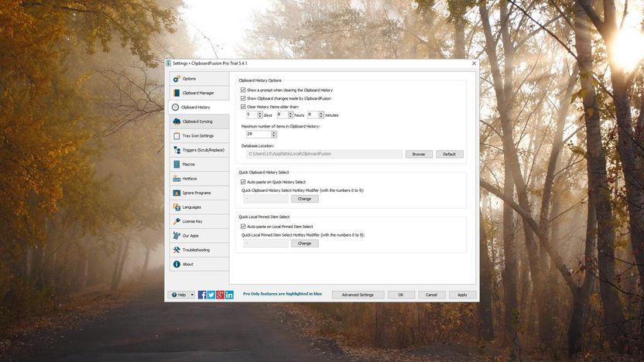Click the Cancel button
Screen dimensions: 644x362
432,295
